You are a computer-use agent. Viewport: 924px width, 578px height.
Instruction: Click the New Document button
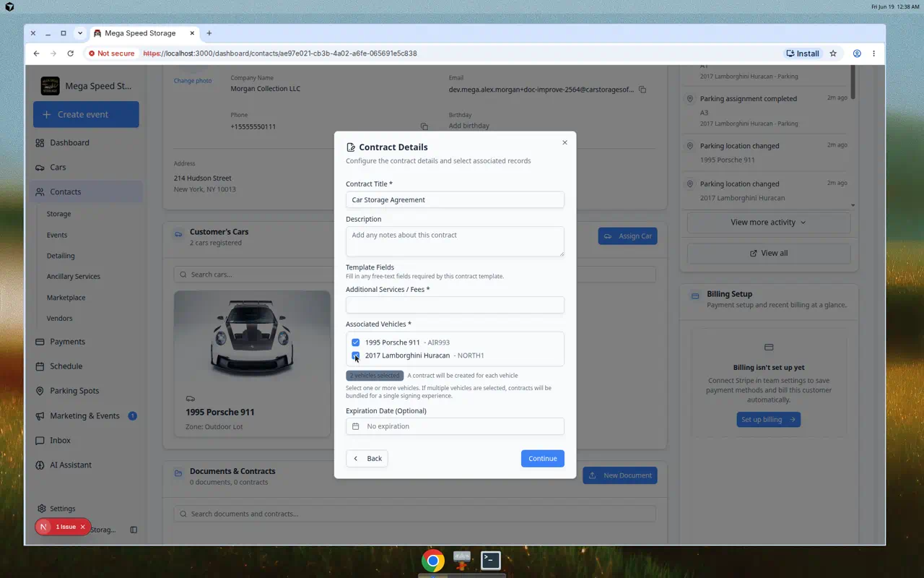click(x=620, y=475)
